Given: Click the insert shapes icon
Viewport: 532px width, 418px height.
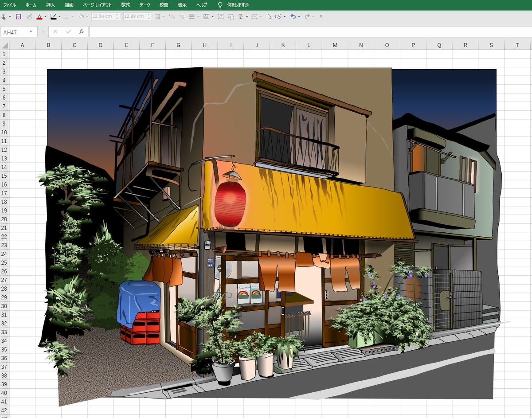Looking at the screenshot, I should 278,16.
